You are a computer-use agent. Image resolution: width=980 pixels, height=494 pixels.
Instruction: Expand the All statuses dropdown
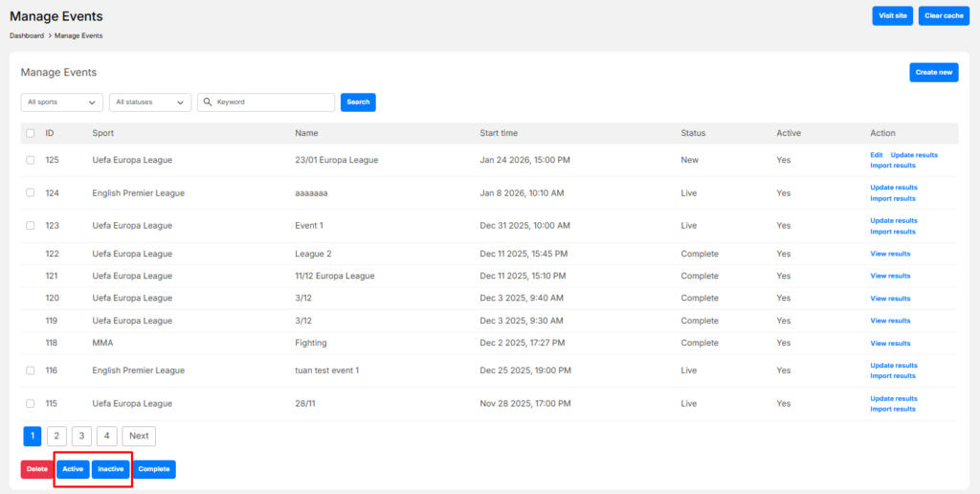(150, 102)
